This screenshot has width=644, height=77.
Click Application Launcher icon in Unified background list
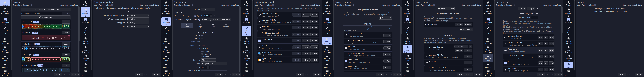point(259,15)
